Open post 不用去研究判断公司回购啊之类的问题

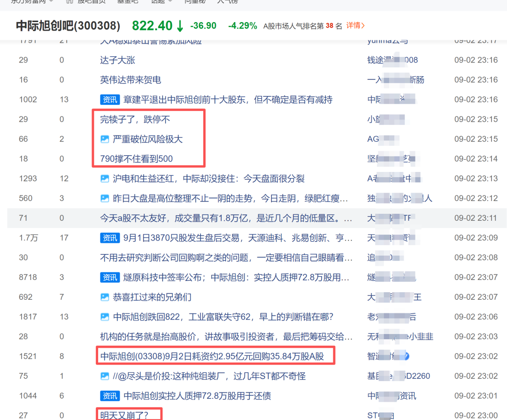point(226,257)
